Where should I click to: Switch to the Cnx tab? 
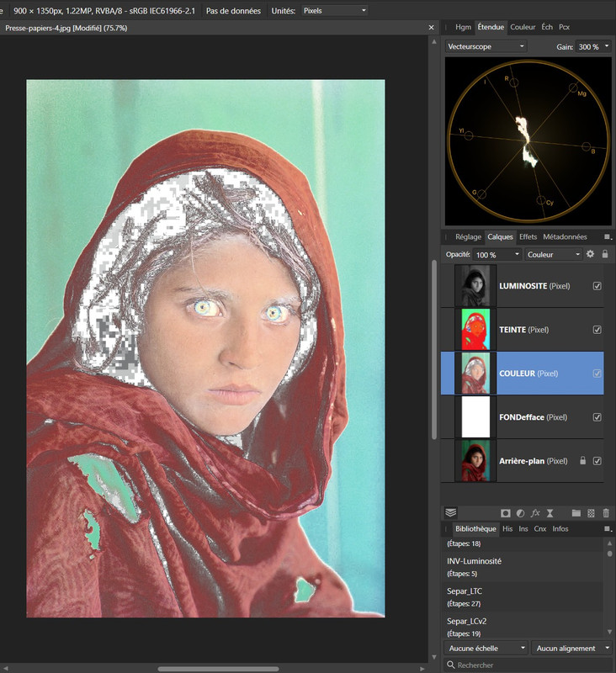pos(540,529)
